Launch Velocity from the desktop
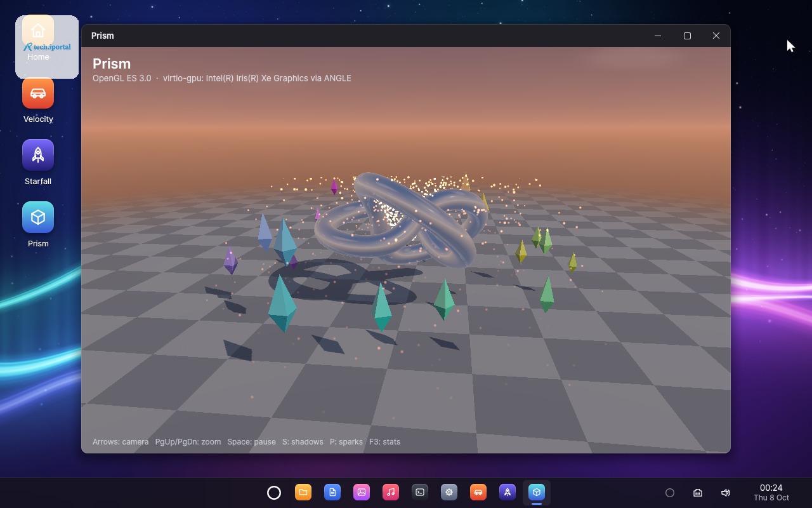The width and height of the screenshot is (812, 508). pyautogui.click(x=38, y=102)
